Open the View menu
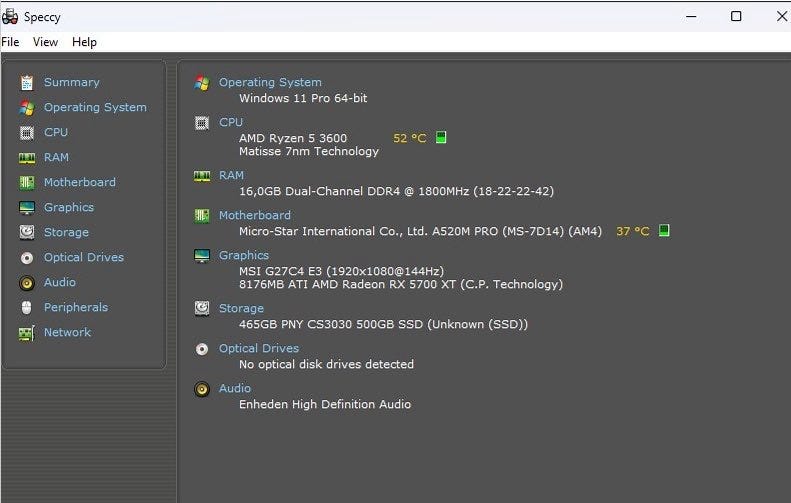This screenshot has width=791, height=503. coord(45,42)
